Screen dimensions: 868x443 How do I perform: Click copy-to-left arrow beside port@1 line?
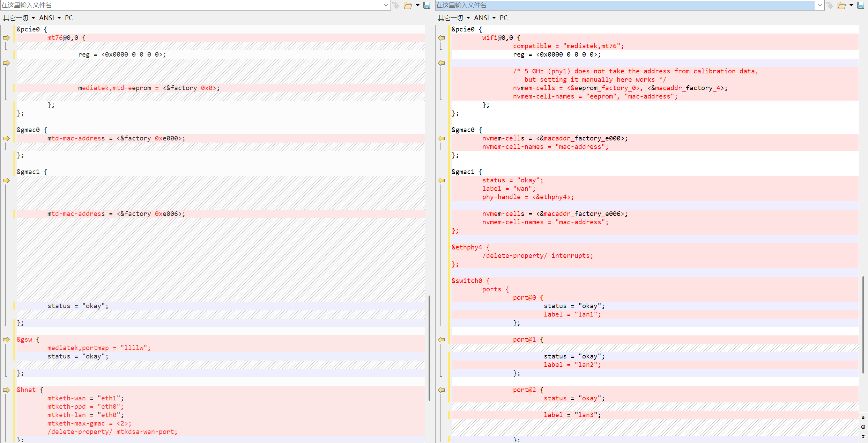[442, 340]
